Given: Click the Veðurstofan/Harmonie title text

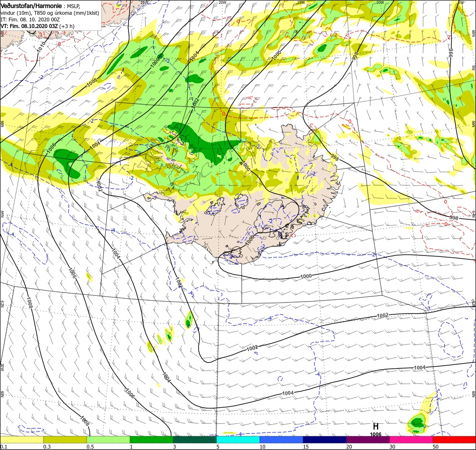Looking at the screenshot, I should [31, 6].
